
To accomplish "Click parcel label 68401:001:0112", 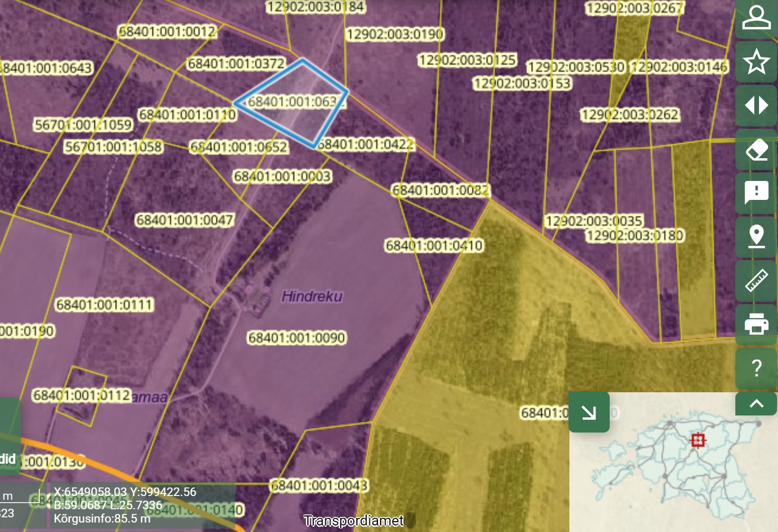I will pos(82,395).
